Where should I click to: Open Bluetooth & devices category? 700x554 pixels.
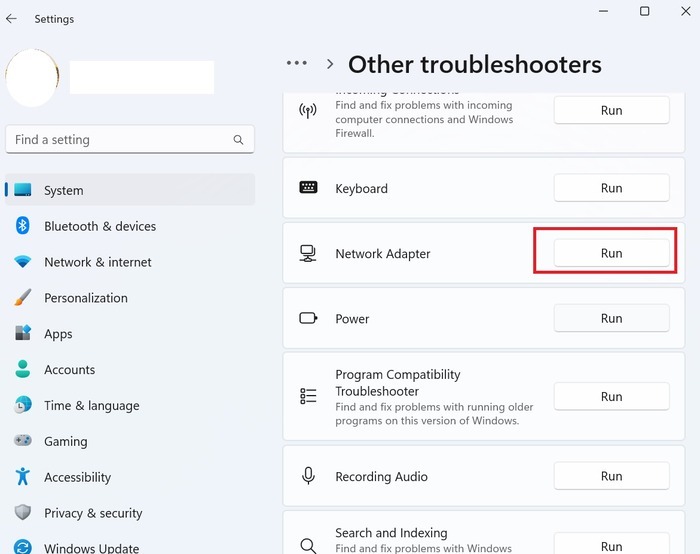pyautogui.click(x=130, y=226)
